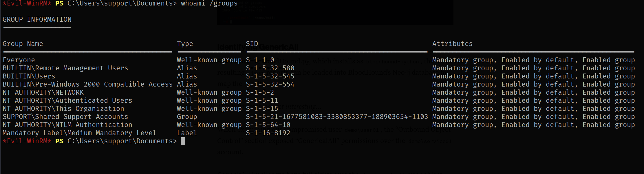Select the Type column header
This screenshot has width=644, height=174.
click(185, 44)
